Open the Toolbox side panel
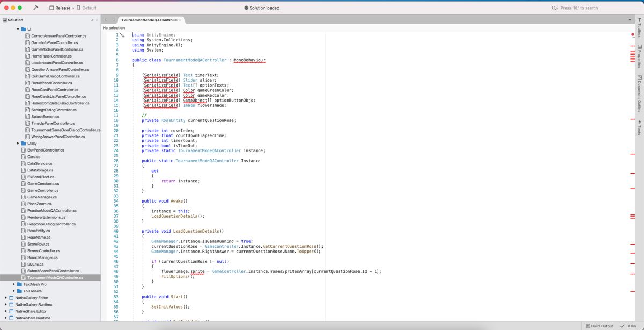 [639, 28]
